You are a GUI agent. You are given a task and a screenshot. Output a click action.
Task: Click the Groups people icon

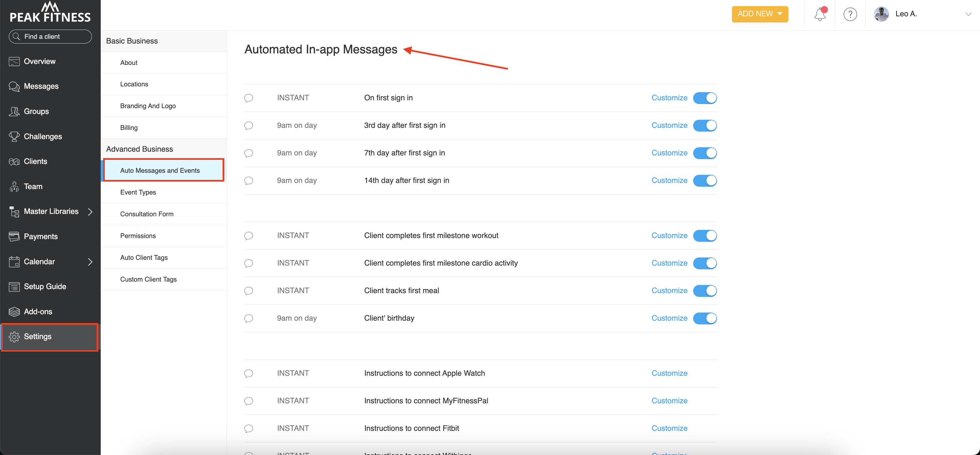[x=14, y=112]
